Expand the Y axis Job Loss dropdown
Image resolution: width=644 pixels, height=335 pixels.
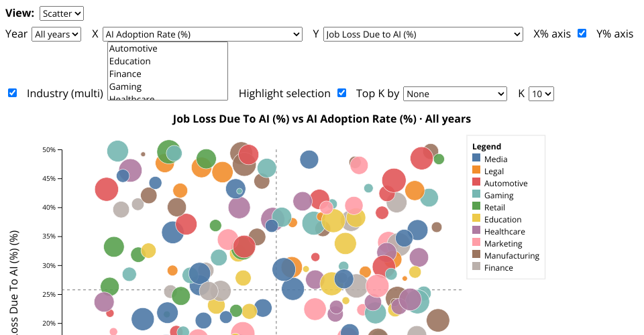tap(423, 34)
